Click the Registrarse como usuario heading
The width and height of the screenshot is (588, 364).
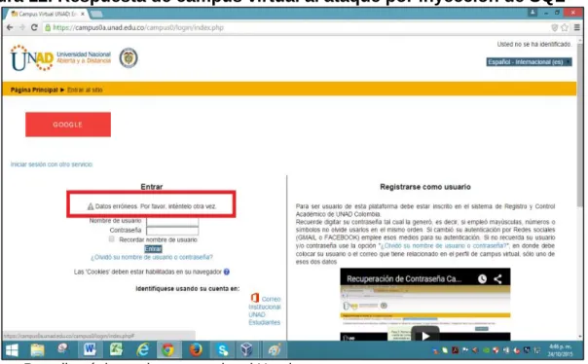click(425, 187)
